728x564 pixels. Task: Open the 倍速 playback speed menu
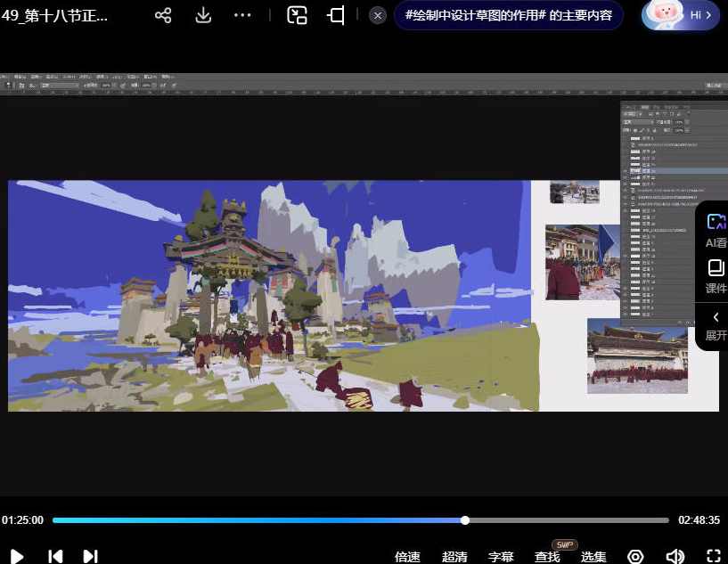[407, 557]
